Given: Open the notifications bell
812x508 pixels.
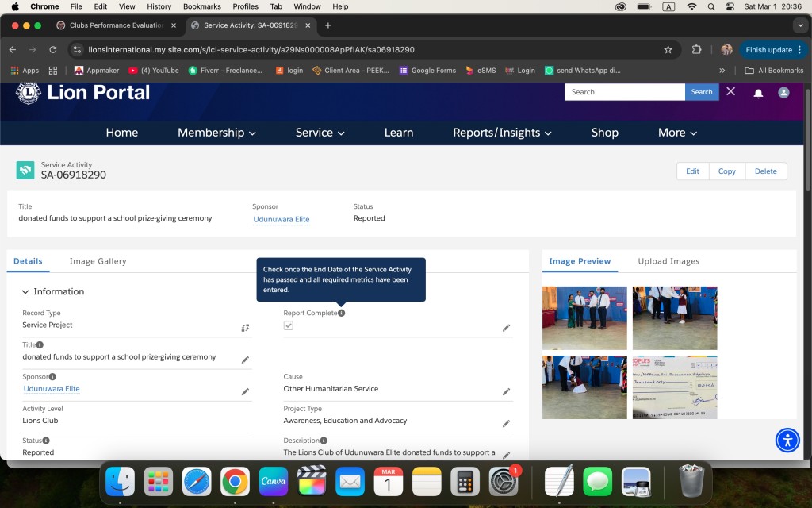Looking at the screenshot, I should pos(758,93).
